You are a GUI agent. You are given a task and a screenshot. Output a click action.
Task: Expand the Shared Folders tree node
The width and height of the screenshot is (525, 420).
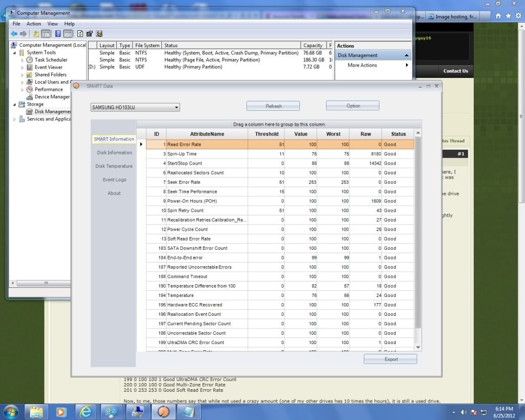(22, 75)
